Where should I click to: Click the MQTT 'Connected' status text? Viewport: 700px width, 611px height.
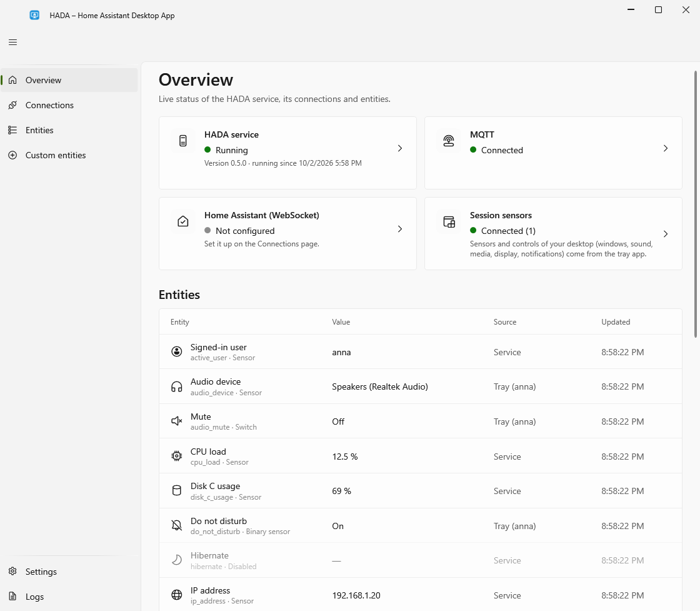(x=502, y=150)
